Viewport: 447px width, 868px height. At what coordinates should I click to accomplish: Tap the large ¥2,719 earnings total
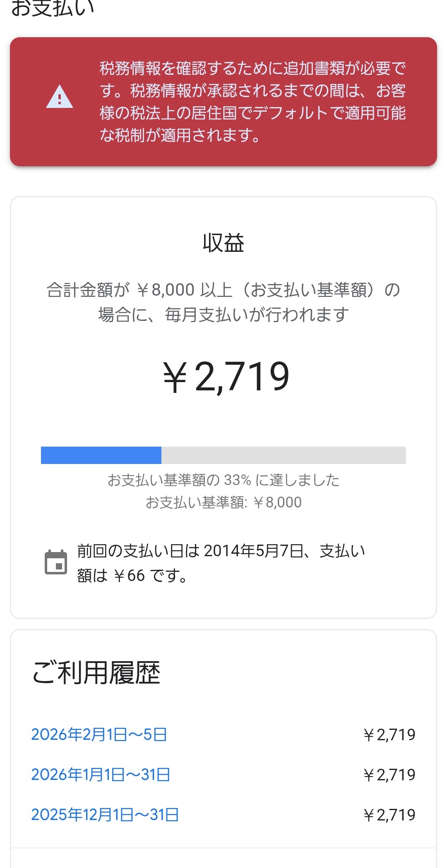point(226,376)
